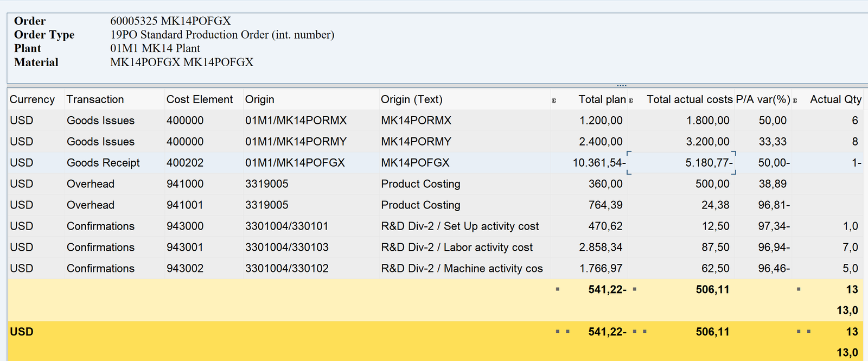Select the Currency column header
868x361 pixels.
coord(32,99)
